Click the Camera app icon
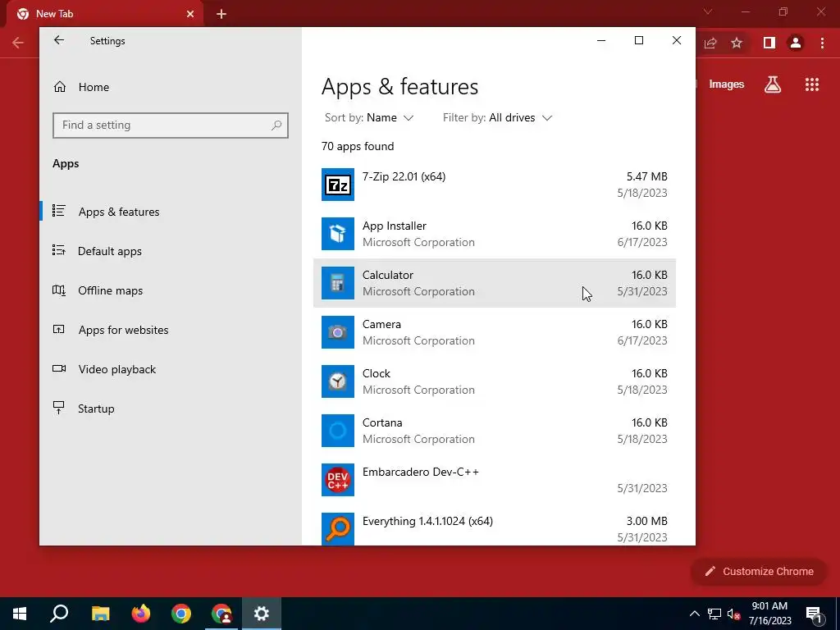Image resolution: width=840 pixels, height=630 pixels. (x=337, y=332)
